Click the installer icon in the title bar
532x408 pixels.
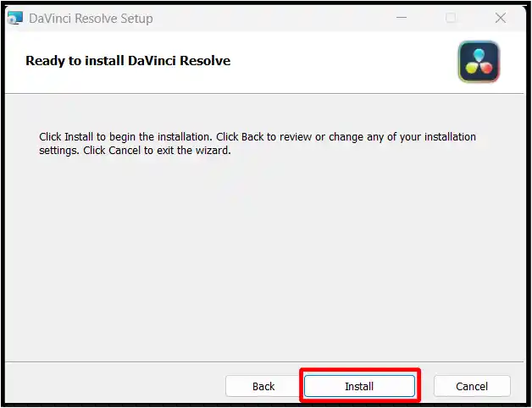pyautogui.click(x=14, y=18)
